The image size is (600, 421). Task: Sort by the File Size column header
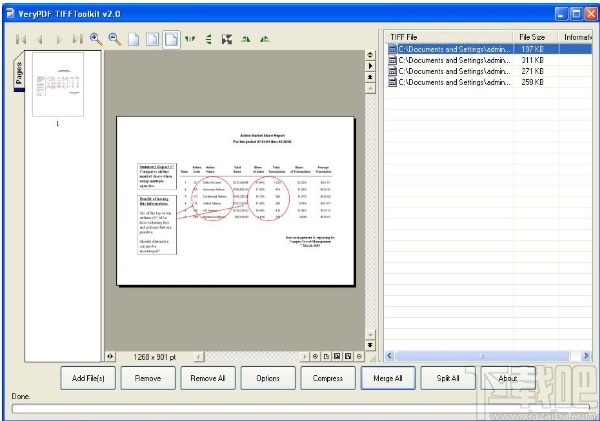click(535, 37)
